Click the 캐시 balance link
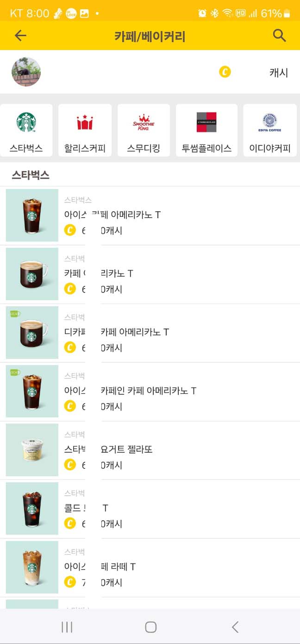This screenshot has width=300, height=644. (x=278, y=72)
